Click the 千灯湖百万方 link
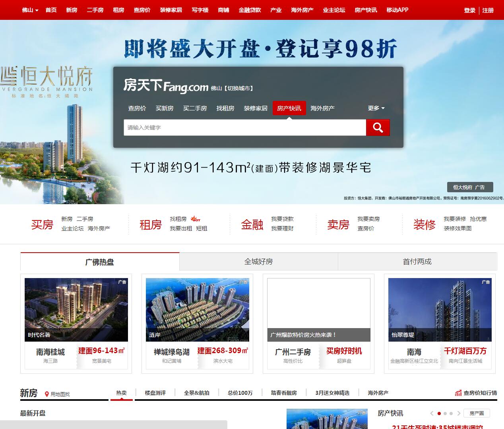This screenshot has height=429, width=504. (x=465, y=351)
